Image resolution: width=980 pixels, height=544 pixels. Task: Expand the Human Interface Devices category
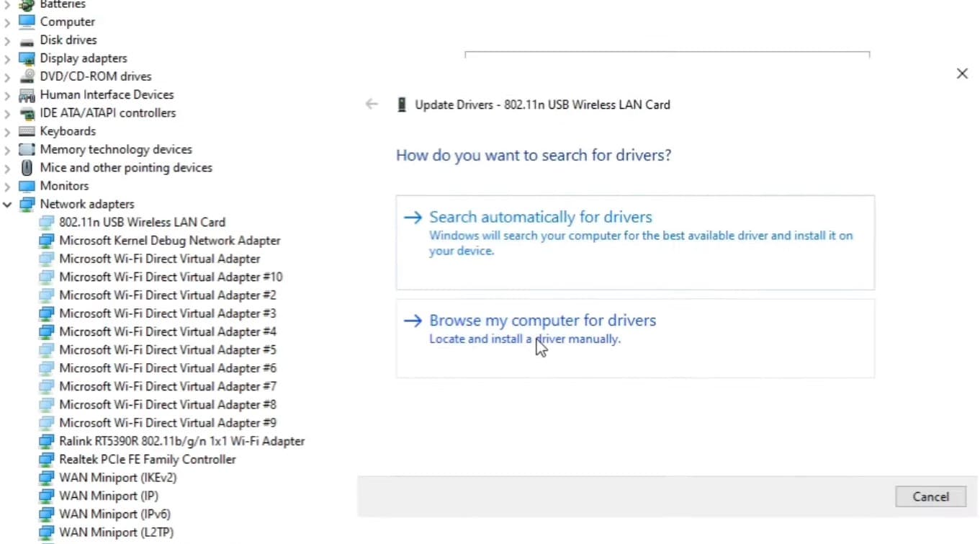click(x=7, y=95)
